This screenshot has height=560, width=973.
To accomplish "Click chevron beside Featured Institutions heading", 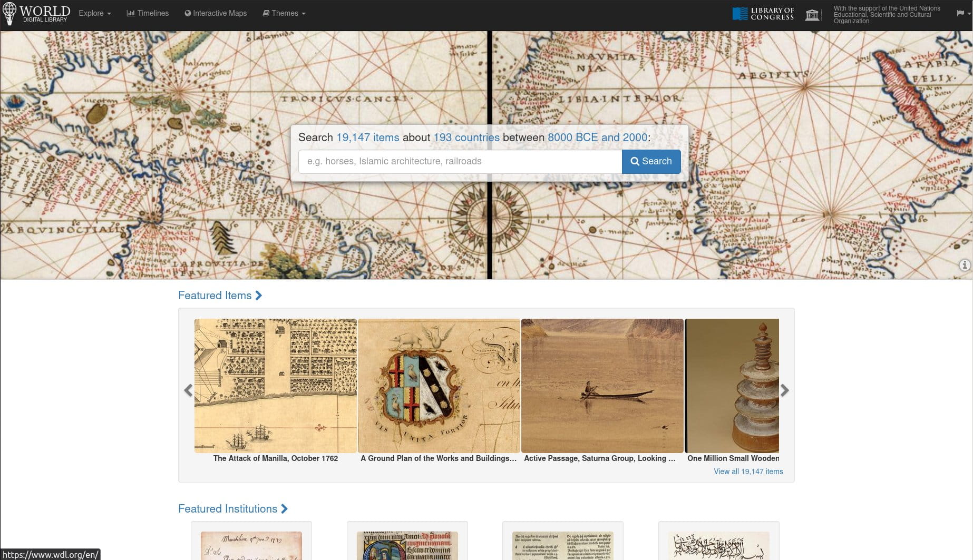I will tap(285, 509).
